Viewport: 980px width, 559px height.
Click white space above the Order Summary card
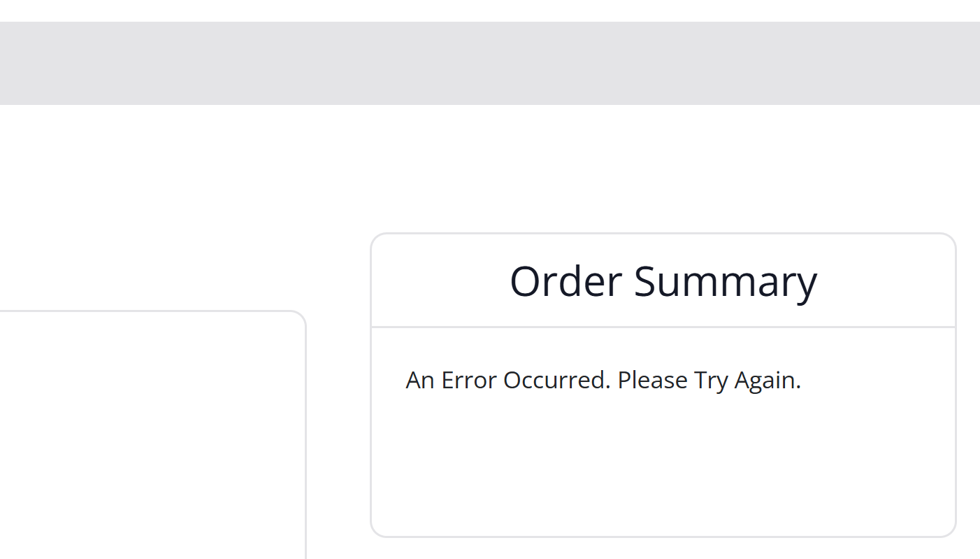663,175
